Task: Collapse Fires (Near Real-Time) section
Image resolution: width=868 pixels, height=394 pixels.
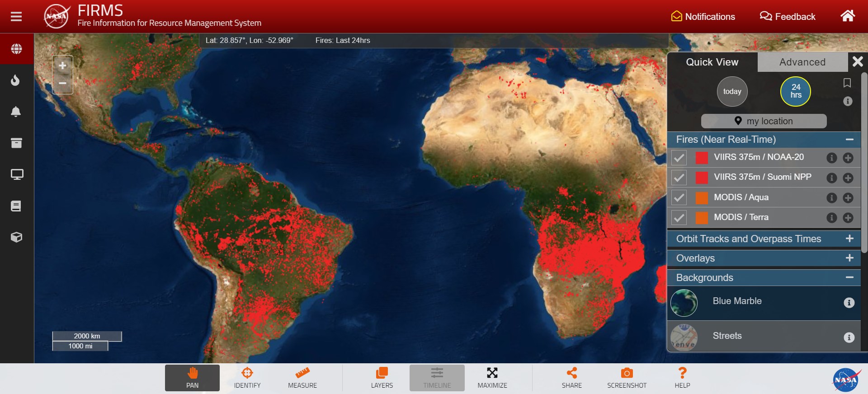Action: coord(849,140)
